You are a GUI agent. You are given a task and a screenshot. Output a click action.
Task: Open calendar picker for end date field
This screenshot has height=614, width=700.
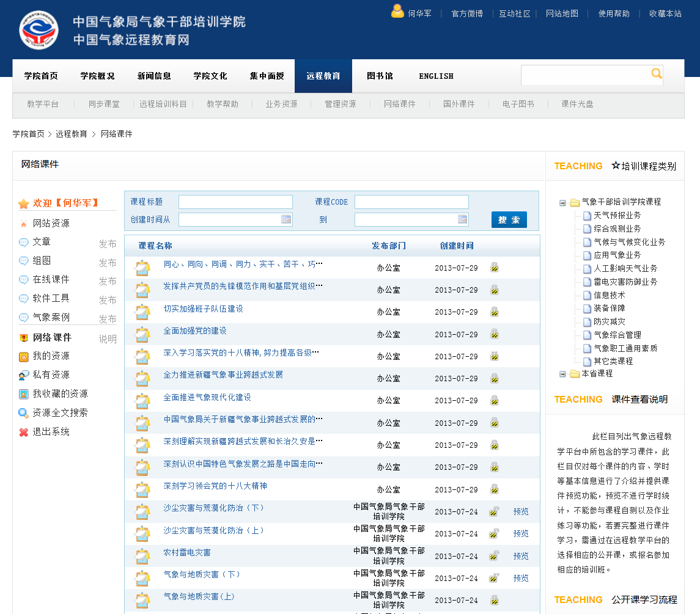(x=462, y=219)
